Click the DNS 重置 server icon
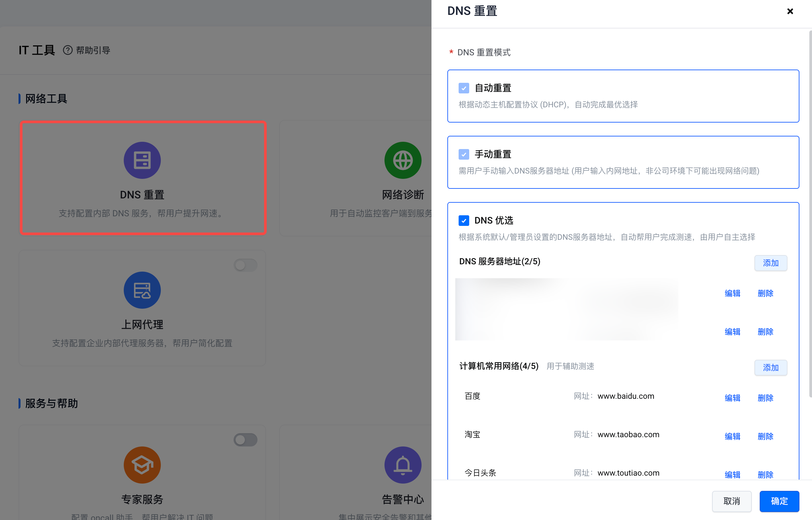Image resolution: width=812 pixels, height=520 pixels. coord(142,160)
